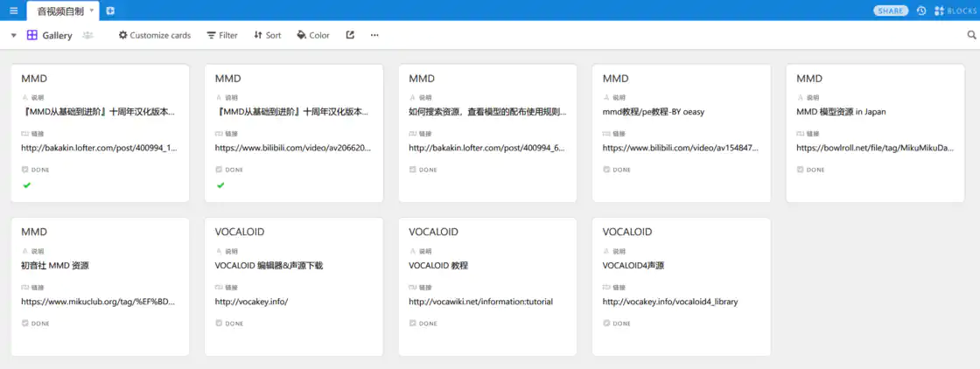This screenshot has width=980, height=369.
Task: Open the hamburger menu in the top bar
Action: (14, 10)
